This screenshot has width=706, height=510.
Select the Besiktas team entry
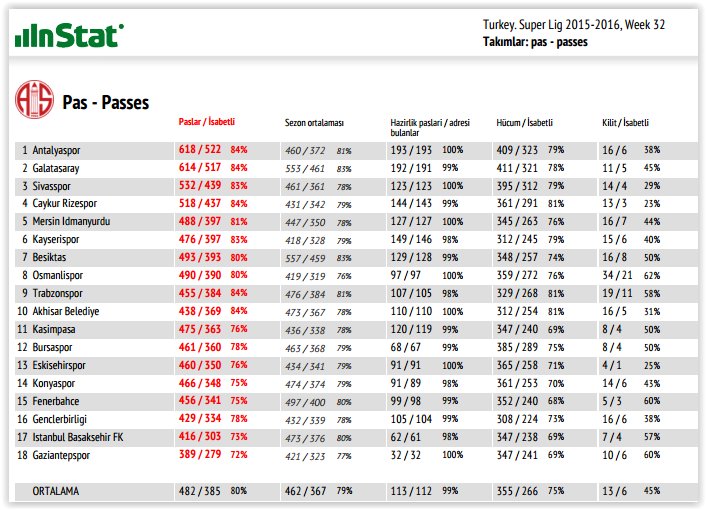click(x=53, y=257)
